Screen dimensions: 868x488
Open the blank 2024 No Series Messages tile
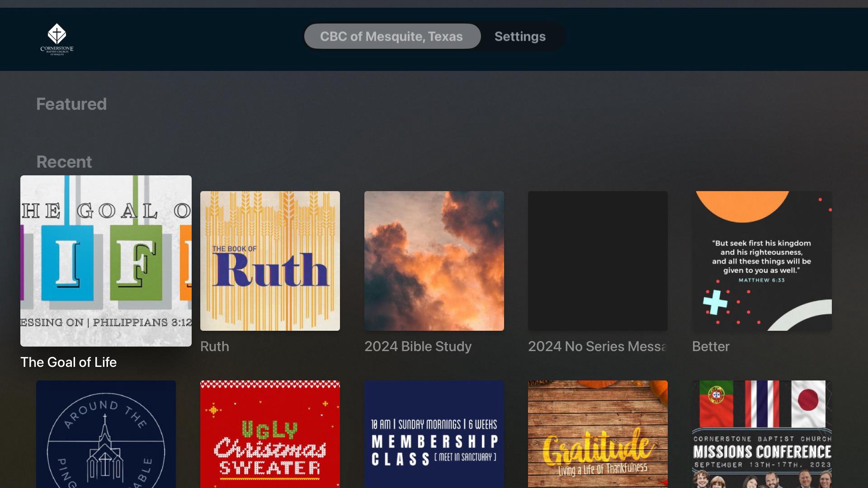tap(598, 261)
